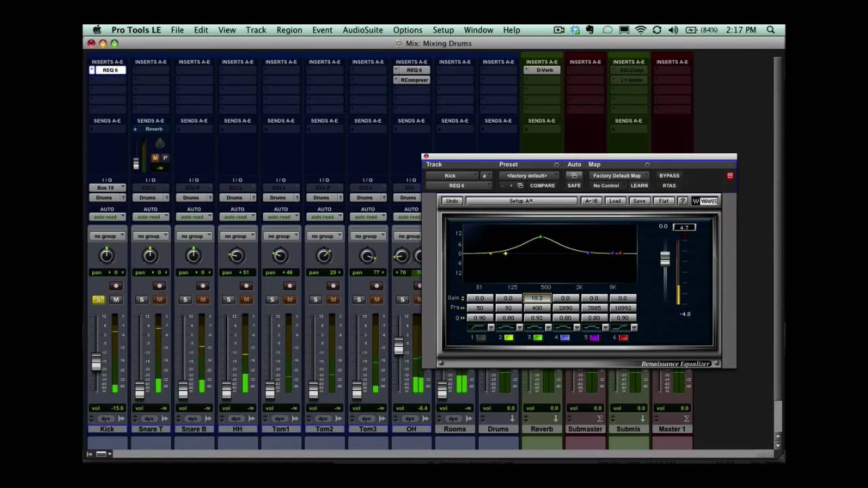Unsolo the Kick track
The image size is (868, 488).
[x=98, y=300]
